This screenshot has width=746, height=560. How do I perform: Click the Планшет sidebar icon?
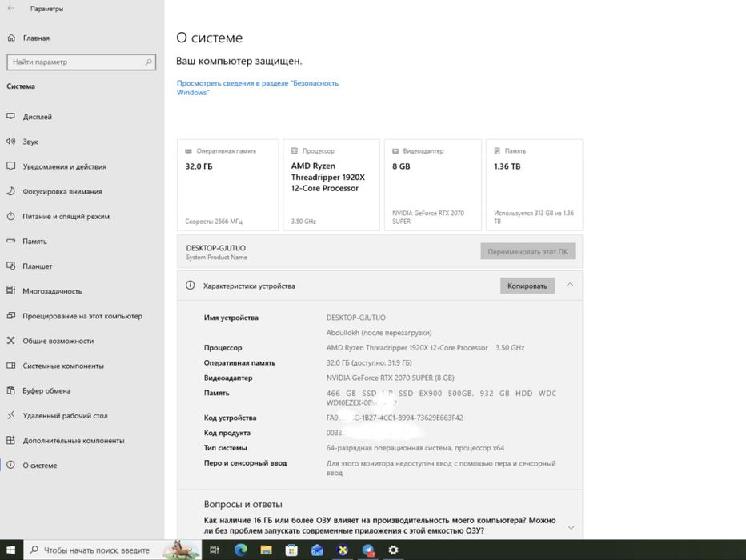[11, 266]
